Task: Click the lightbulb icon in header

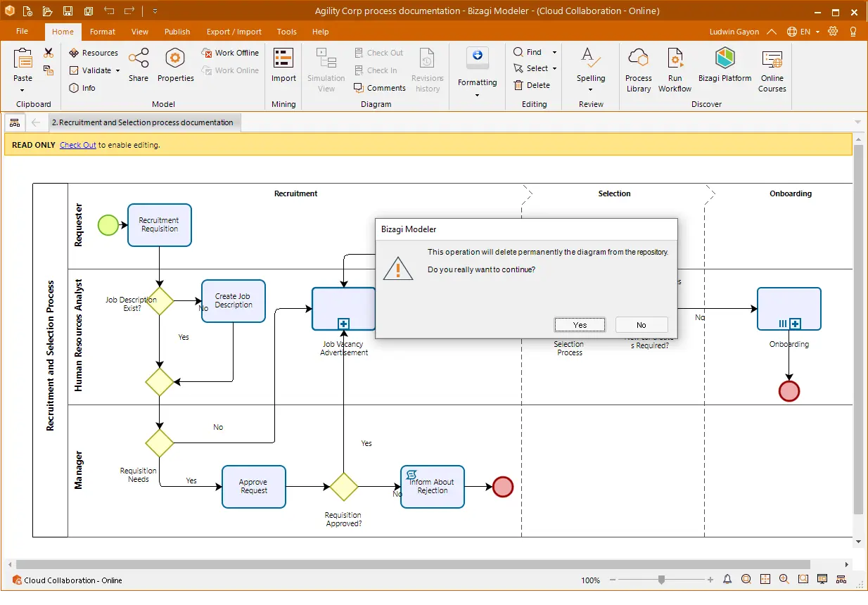Action: pyautogui.click(x=853, y=32)
